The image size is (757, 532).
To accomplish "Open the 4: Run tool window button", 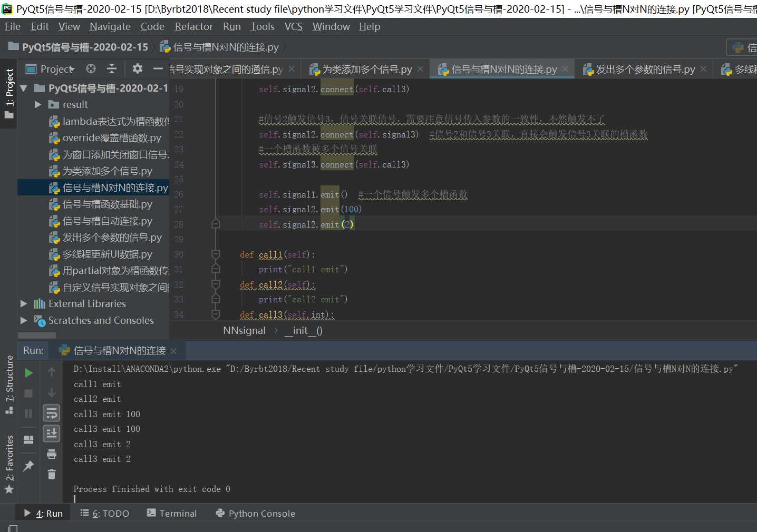I will tap(43, 514).
